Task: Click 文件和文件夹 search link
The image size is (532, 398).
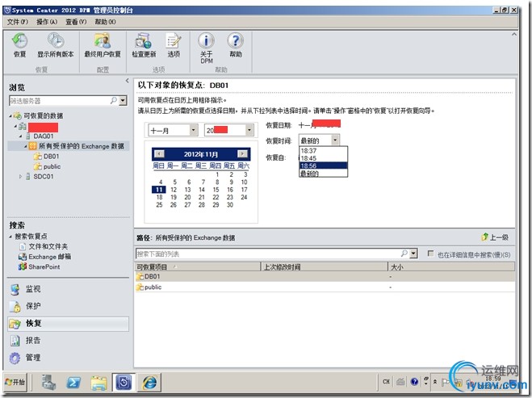Action: coord(48,246)
